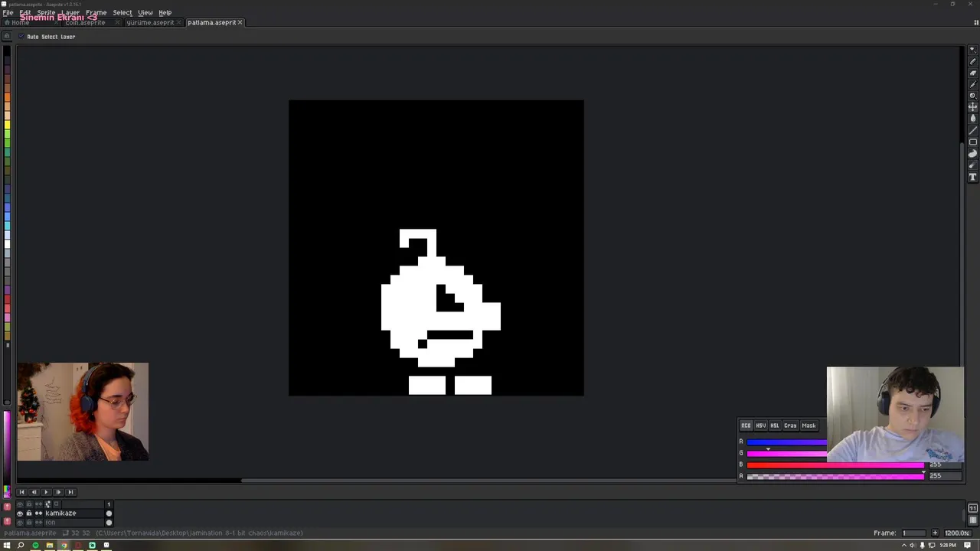980x551 pixels.
Task: Open the Edit menu
Action: tap(25, 12)
